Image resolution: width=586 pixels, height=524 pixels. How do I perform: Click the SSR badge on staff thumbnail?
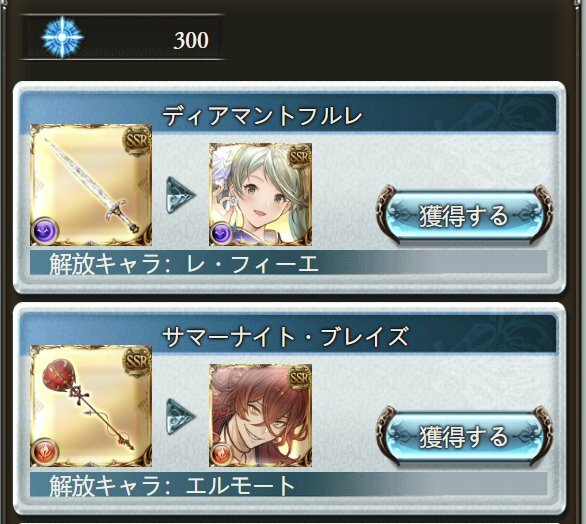click(137, 361)
